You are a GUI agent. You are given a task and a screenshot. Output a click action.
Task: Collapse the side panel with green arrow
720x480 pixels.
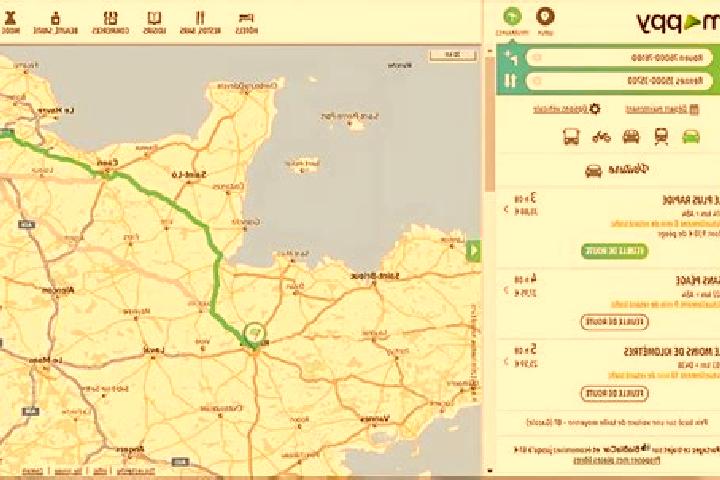[474, 251]
